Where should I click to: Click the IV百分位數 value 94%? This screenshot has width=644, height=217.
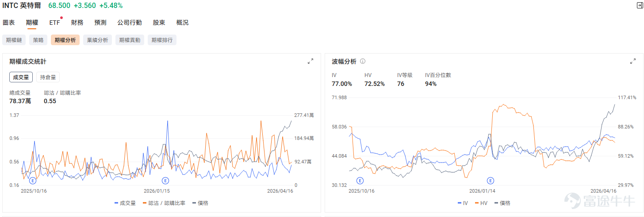[431, 84]
